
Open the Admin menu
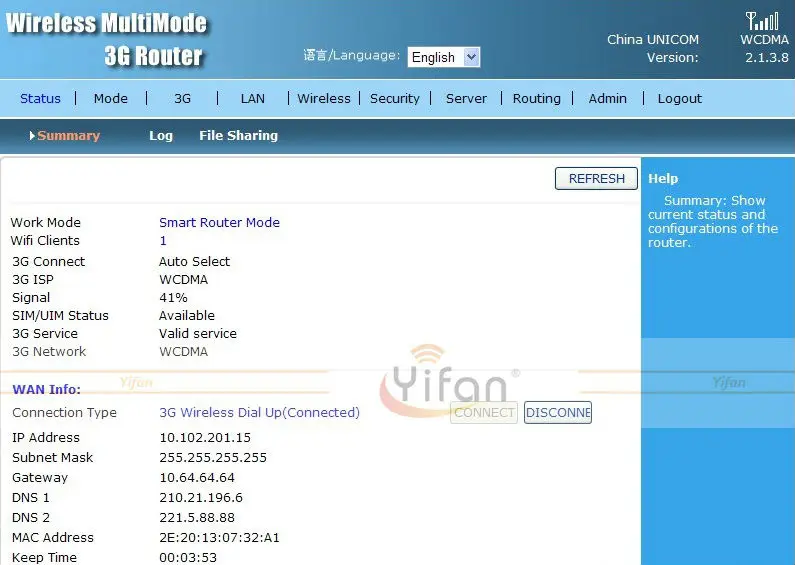click(607, 98)
